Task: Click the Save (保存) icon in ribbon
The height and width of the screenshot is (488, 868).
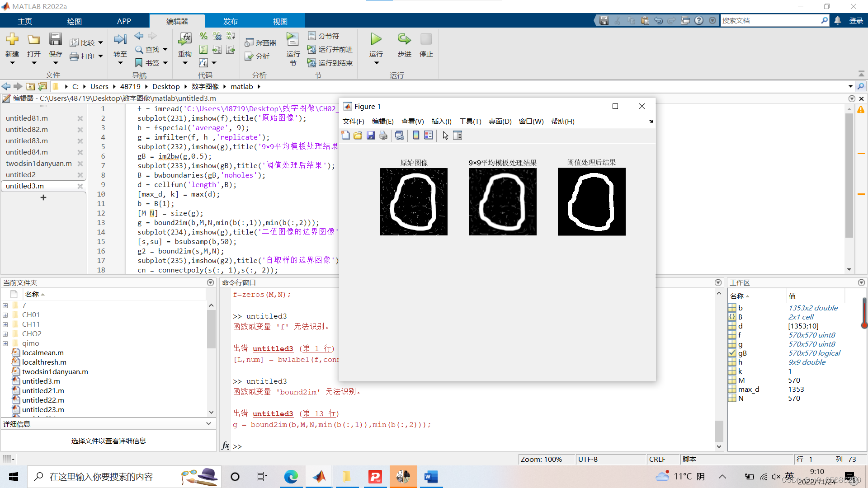Action: click(55, 39)
